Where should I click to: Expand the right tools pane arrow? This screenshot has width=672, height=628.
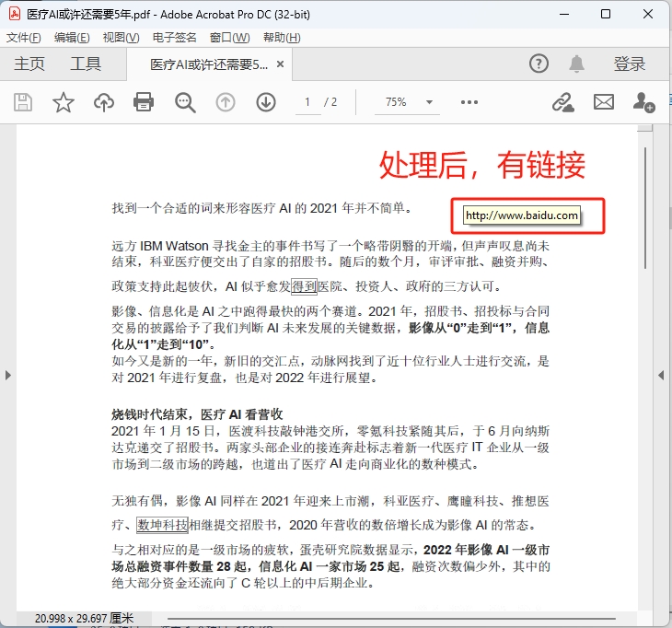(661, 376)
